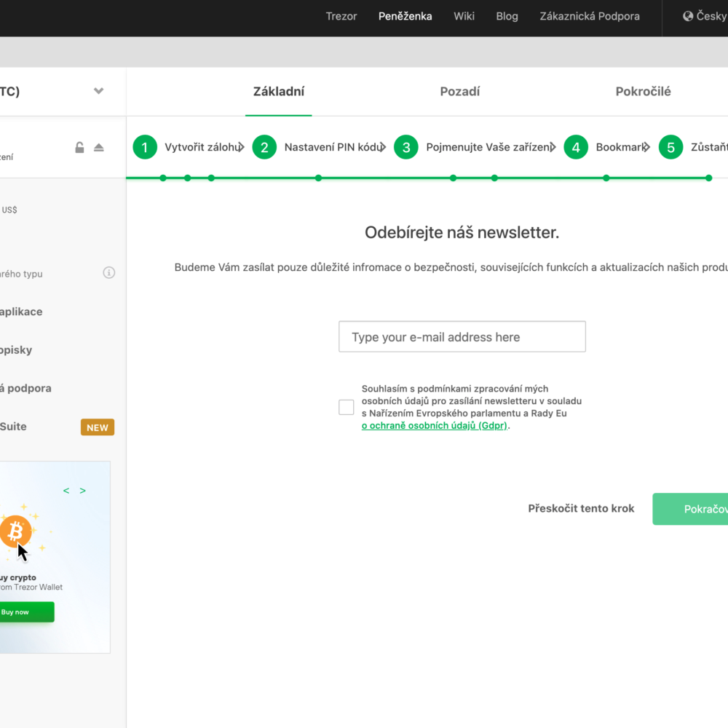
Task: Click the last dot on the progress bar
Action: pyautogui.click(x=708, y=178)
